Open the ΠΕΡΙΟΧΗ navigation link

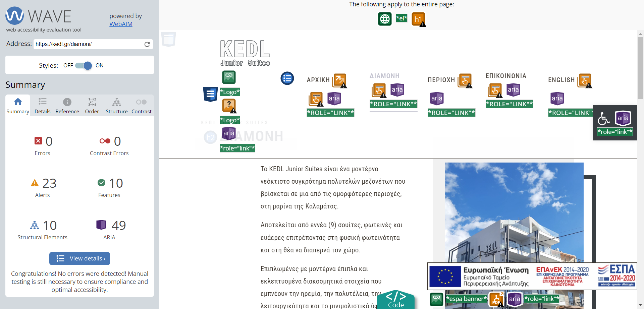coord(441,80)
